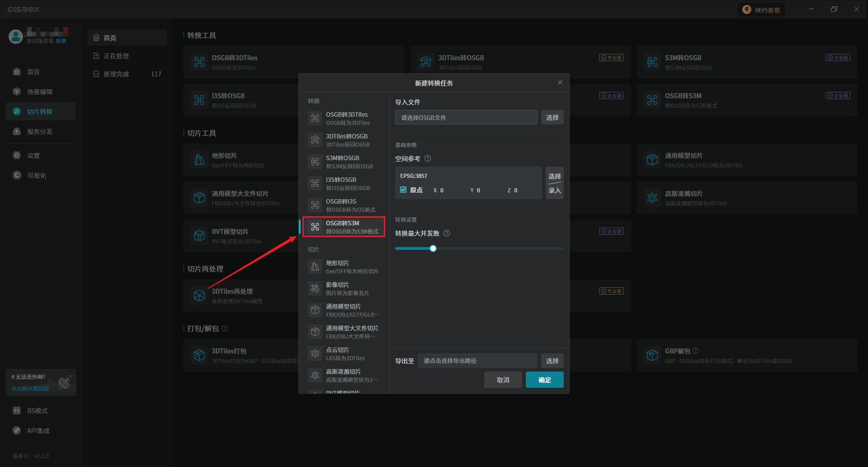
Task: Click 选择 to browse for OSGB file
Action: click(552, 118)
